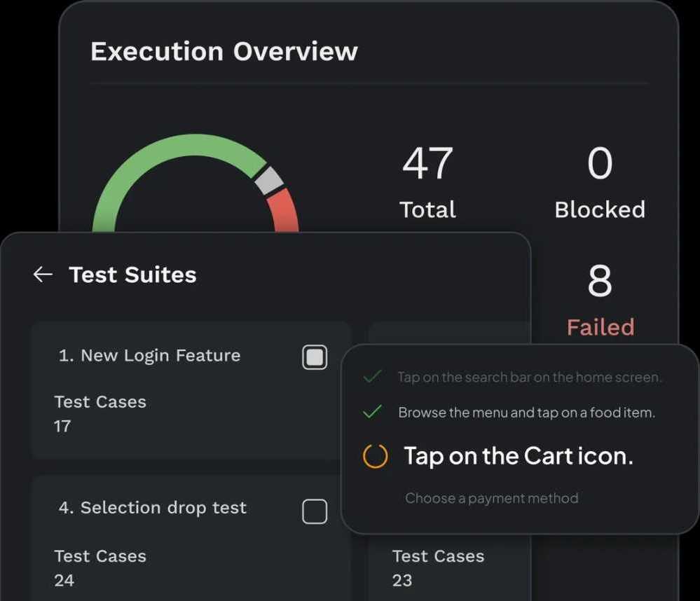Click the 'Choose a payment method' step
Image resolution: width=700 pixels, height=601 pixels.
(491, 498)
